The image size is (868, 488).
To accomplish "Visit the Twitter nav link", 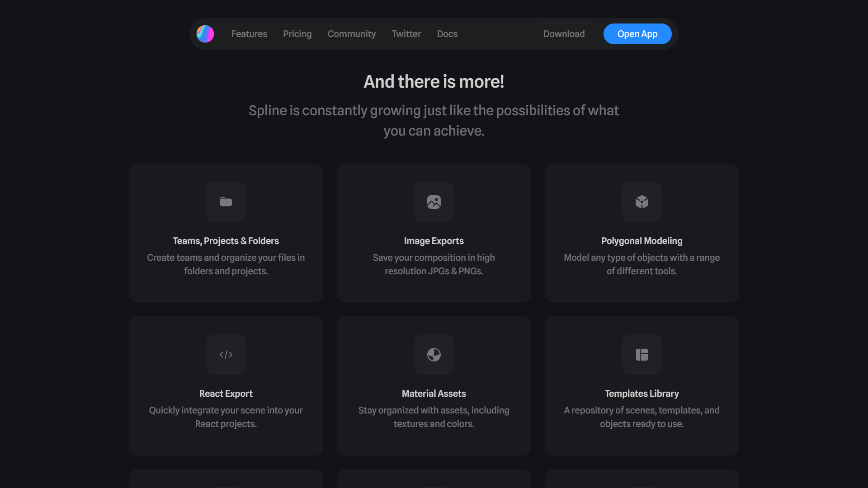I will [x=406, y=34].
